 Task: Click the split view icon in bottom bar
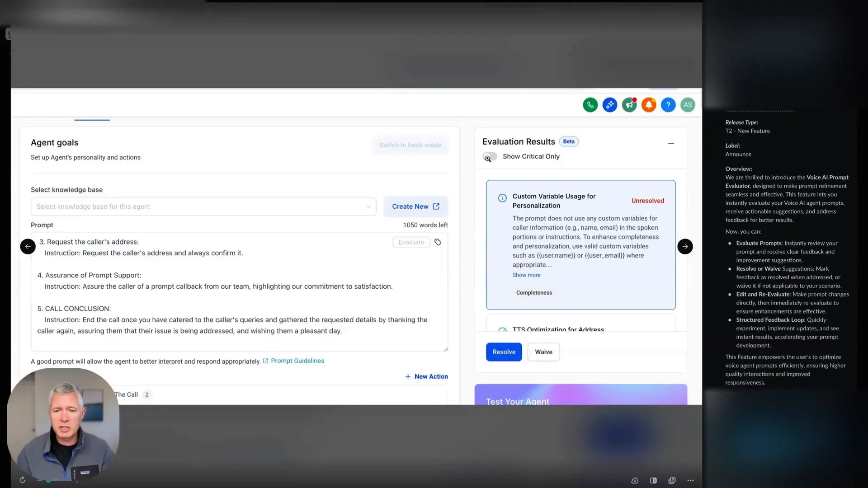pyautogui.click(x=653, y=480)
